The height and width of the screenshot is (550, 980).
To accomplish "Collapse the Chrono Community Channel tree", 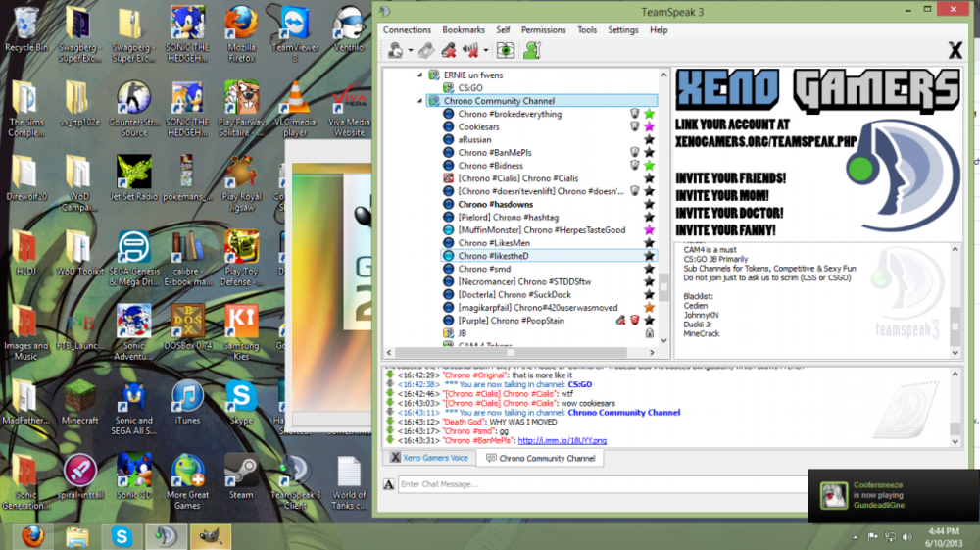I will point(420,101).
